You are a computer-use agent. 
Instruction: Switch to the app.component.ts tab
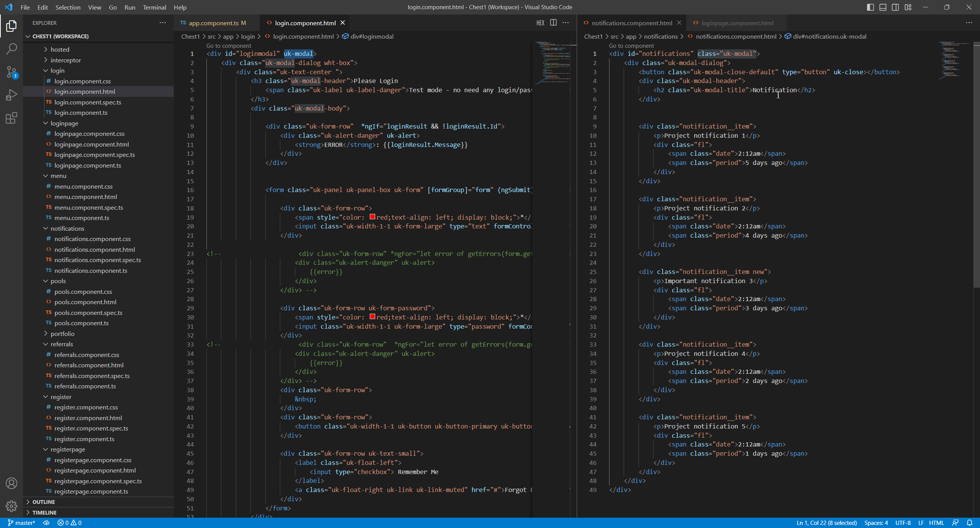point(213,23)
